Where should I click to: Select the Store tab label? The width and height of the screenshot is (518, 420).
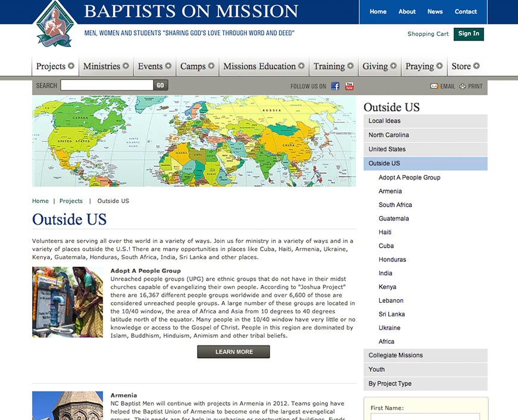pos(461,66)
